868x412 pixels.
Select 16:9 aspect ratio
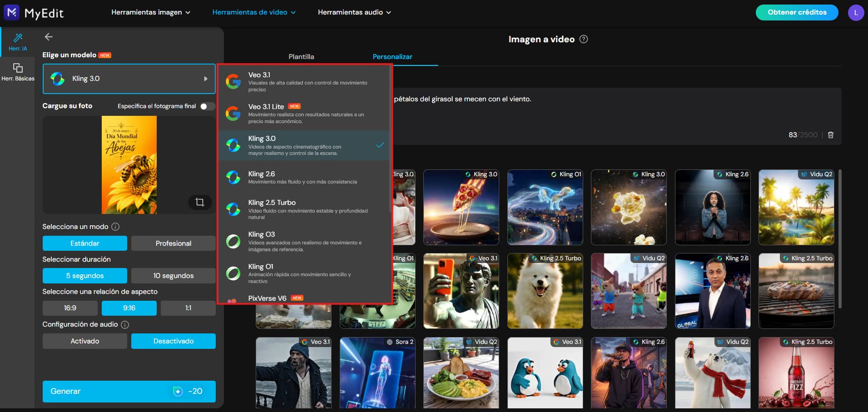point(70,308)
